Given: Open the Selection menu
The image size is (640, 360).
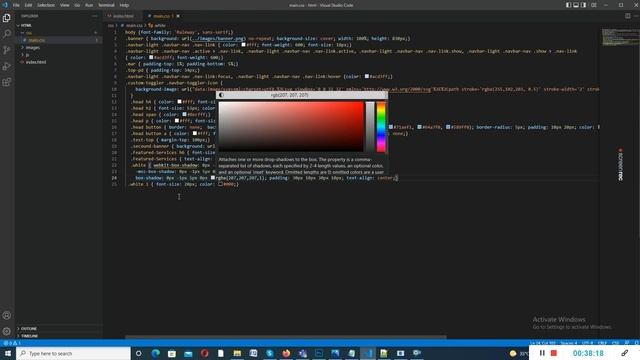Looking at the screenshot, I should [x=46, y=5].
